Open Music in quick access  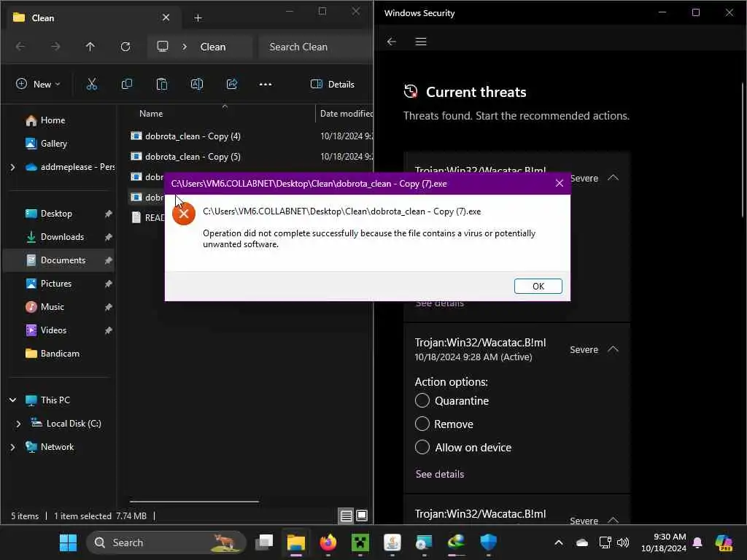52,307
